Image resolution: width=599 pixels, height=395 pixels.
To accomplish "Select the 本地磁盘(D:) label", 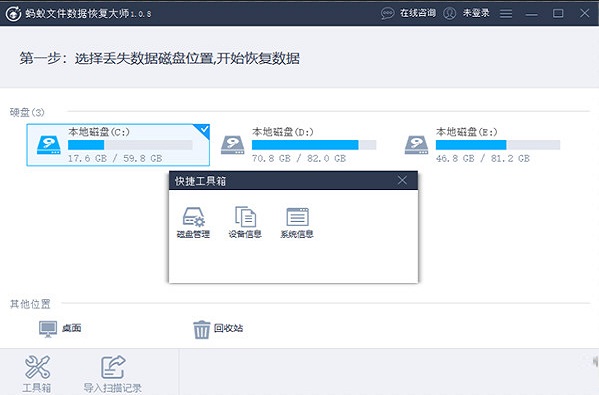I will (x=283, y=132).
